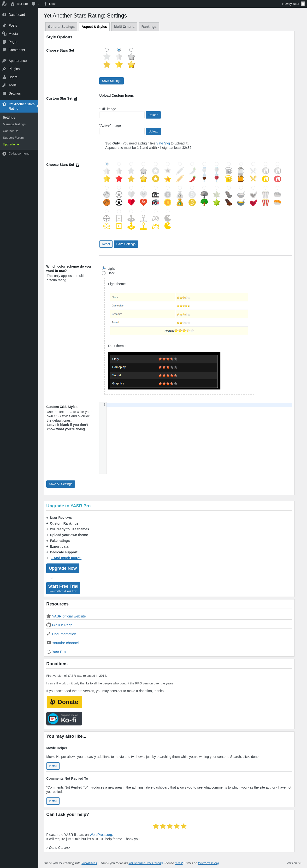Choose the Dark color scheme radio

pyautogui.click(x=104, y=273)
